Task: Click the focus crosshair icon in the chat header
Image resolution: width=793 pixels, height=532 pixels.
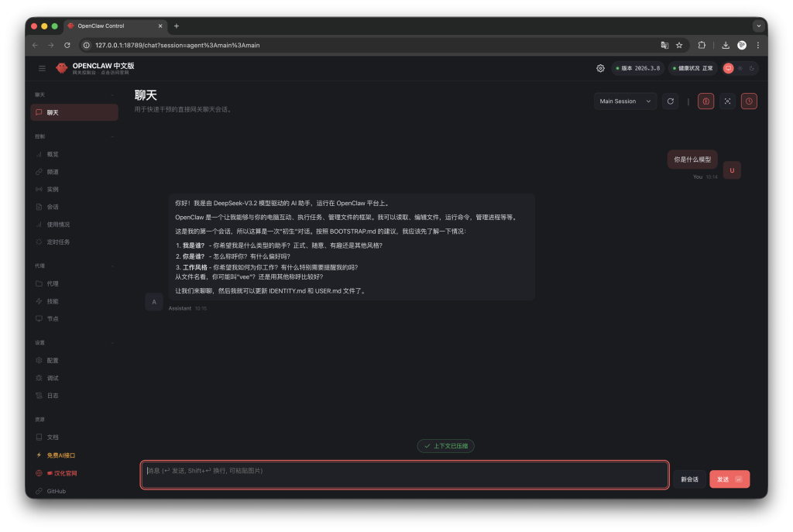Action: [x=727, y=101]
